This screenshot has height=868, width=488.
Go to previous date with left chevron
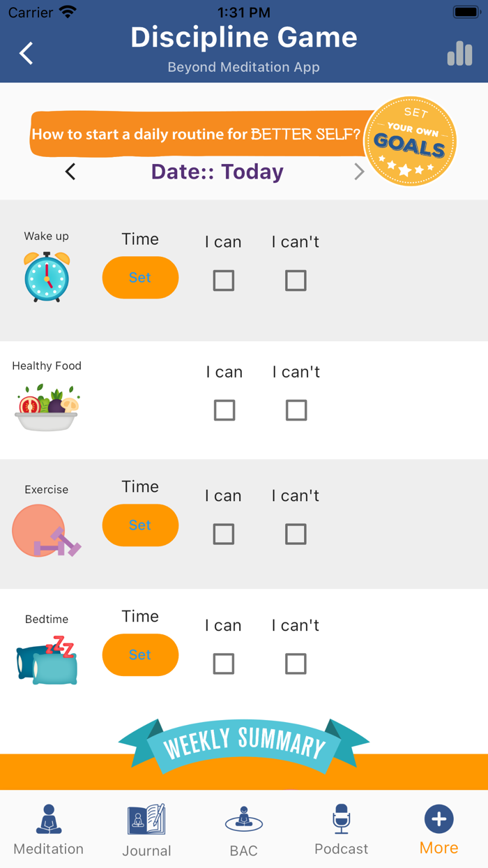69,171
